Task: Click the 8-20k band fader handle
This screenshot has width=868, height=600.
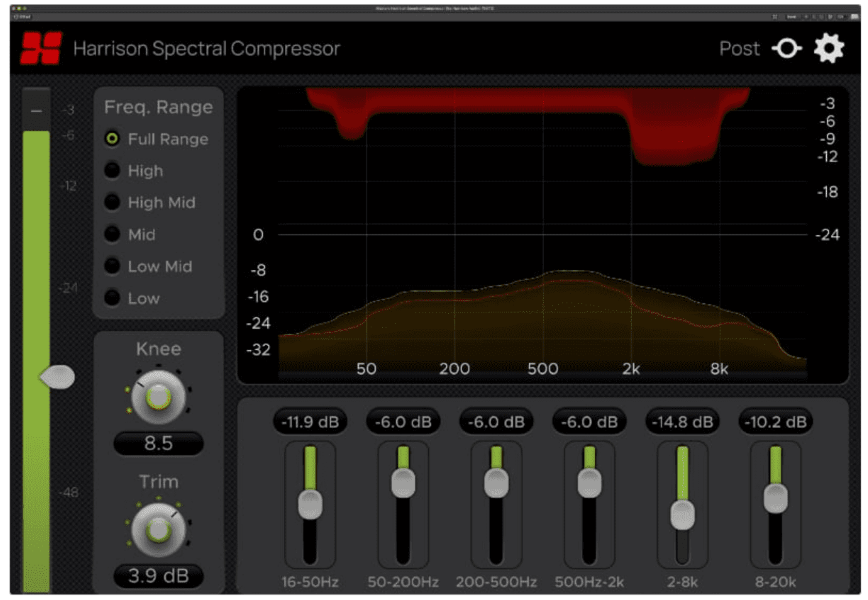Action: tap(775, 499)
